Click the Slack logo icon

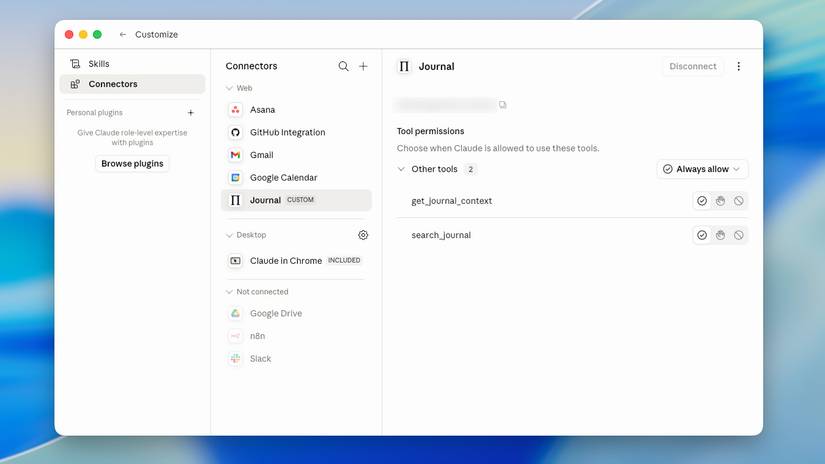[x=235, y=358]
